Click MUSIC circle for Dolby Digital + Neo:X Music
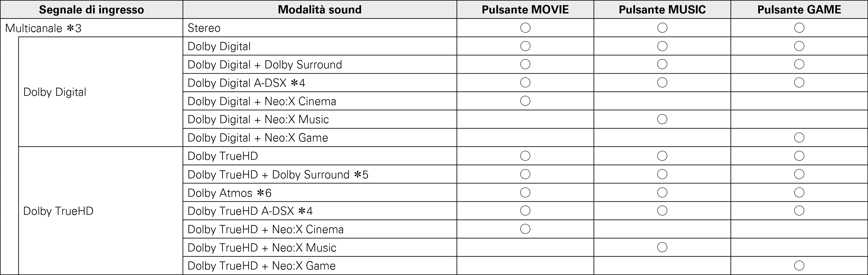 (x=662, y=119)
